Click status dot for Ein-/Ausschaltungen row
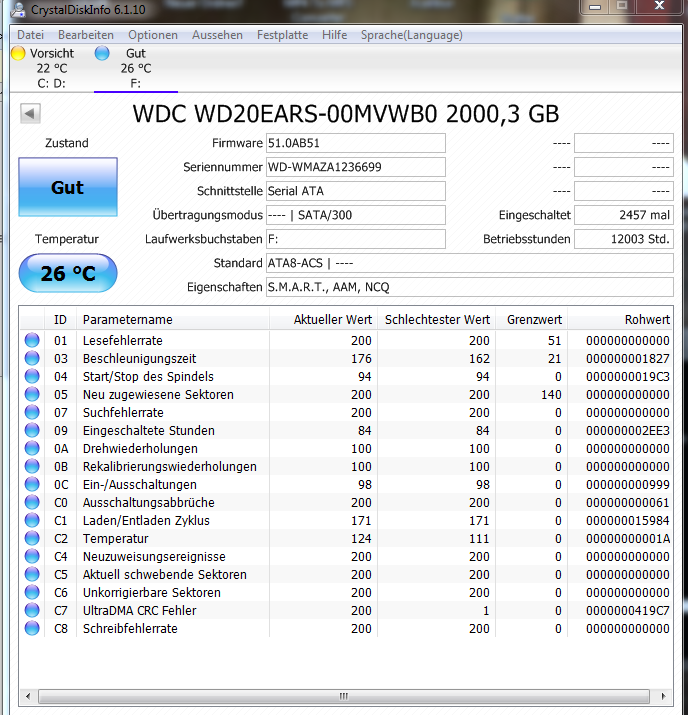The height and width of the screenshot is (715, 688). (x=32, y=484)
